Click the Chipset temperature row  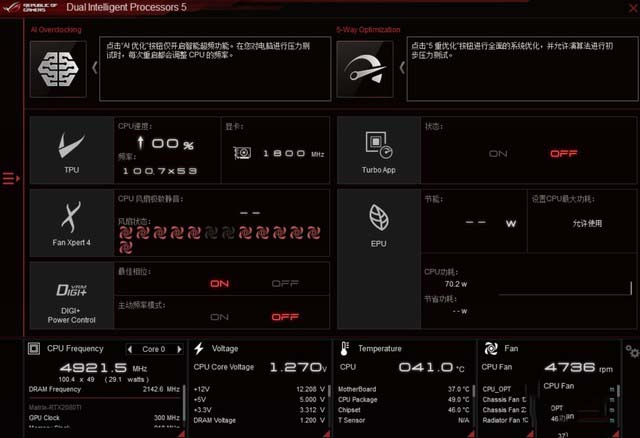point(403,410)
